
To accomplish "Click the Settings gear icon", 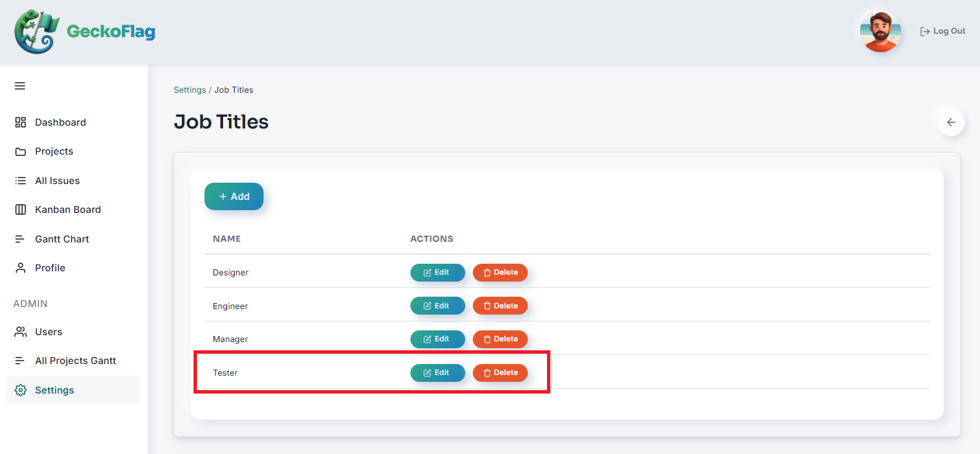I will pos(21,390).
